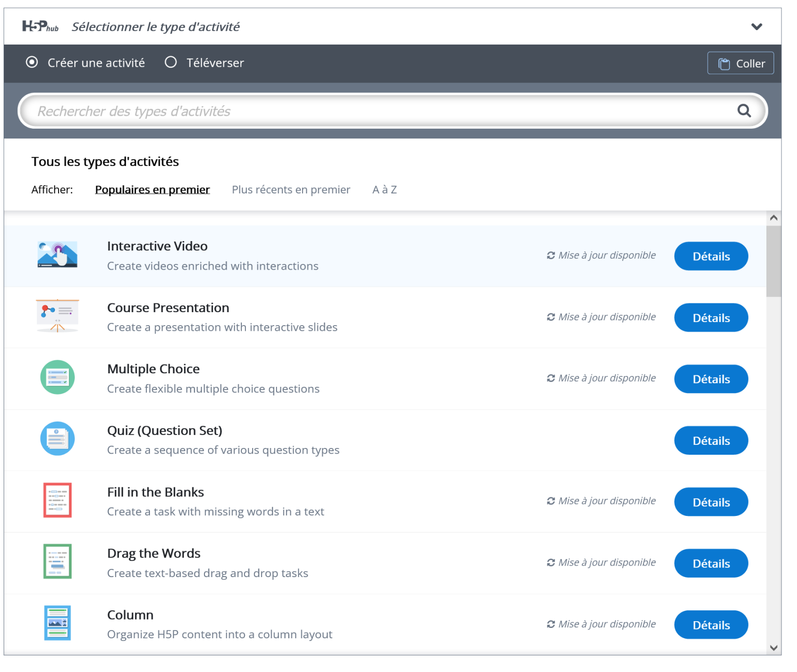Open Détails for Quiz (Question Set)

[711, 441]
